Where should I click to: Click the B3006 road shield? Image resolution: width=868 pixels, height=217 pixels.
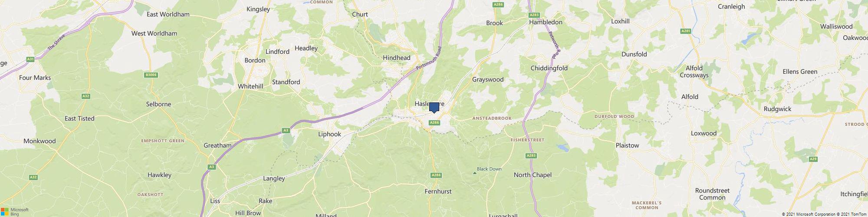click(151, 75)
